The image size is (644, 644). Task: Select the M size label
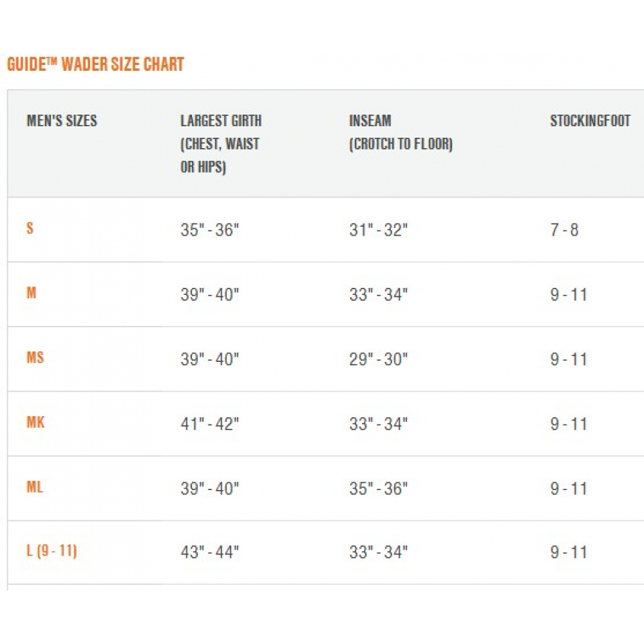click(31, 292)
